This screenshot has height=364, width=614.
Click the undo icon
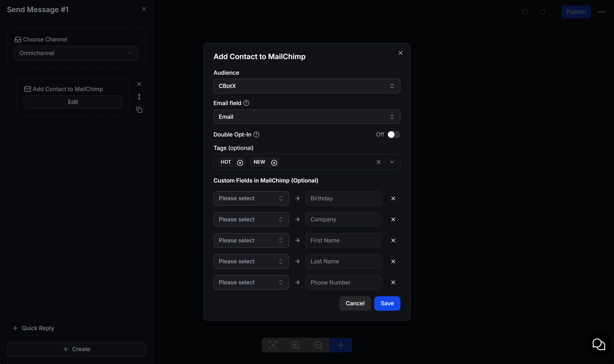coord(525,12)
